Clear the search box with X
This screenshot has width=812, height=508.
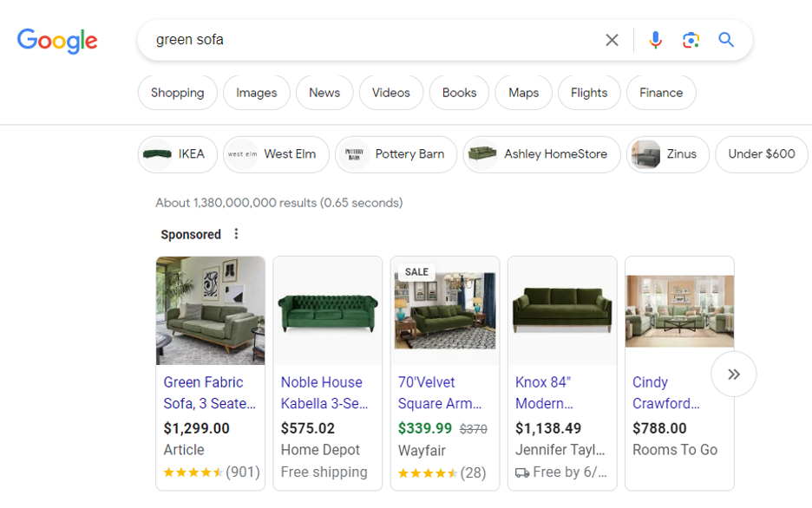tap(612, 40)
